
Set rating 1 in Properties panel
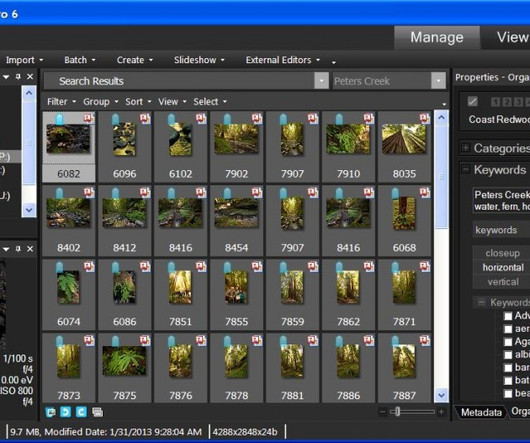(x=496, y=102)
